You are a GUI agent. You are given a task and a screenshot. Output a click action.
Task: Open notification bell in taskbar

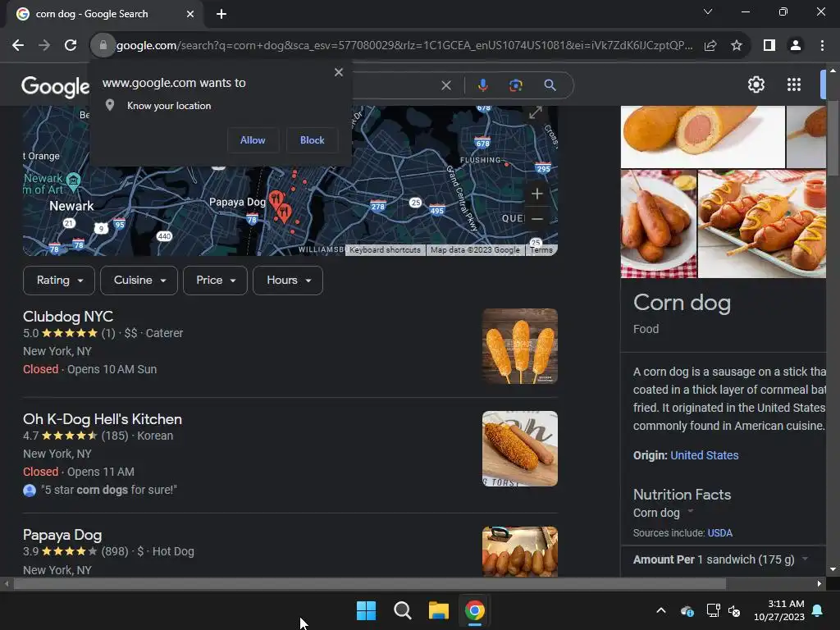tap(818, 610)
